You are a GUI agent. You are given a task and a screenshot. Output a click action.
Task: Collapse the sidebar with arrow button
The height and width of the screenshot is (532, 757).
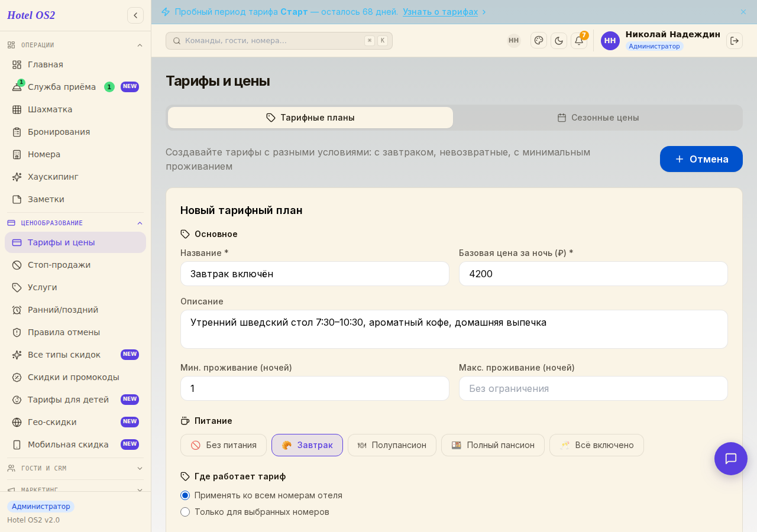[135, 15]
